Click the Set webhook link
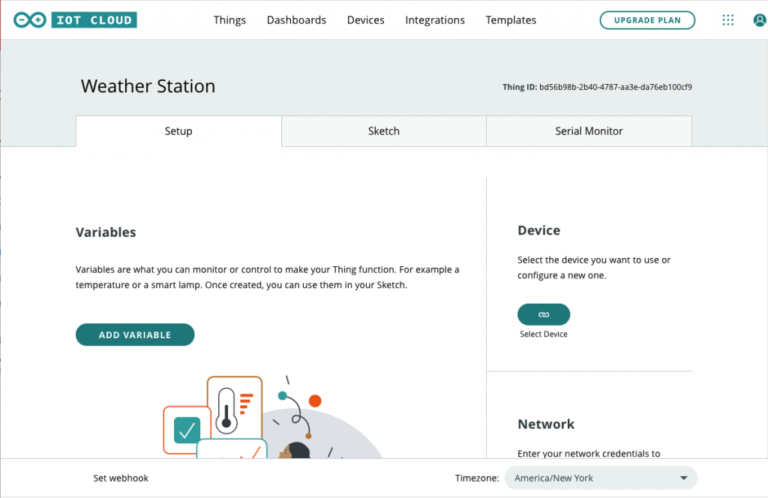This screenshot has height=498, width=768. (120, 478)
